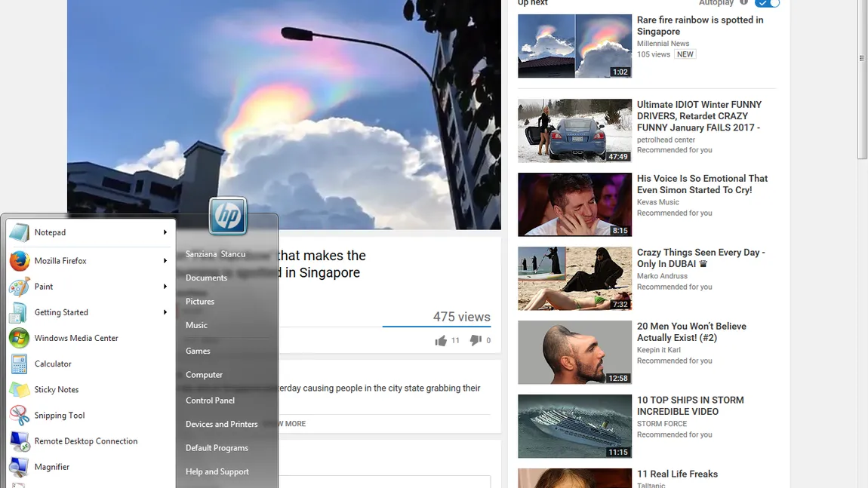Open Remote Desktop Connection
This screenshot has height=488, width=868.
tap(85, 441)
